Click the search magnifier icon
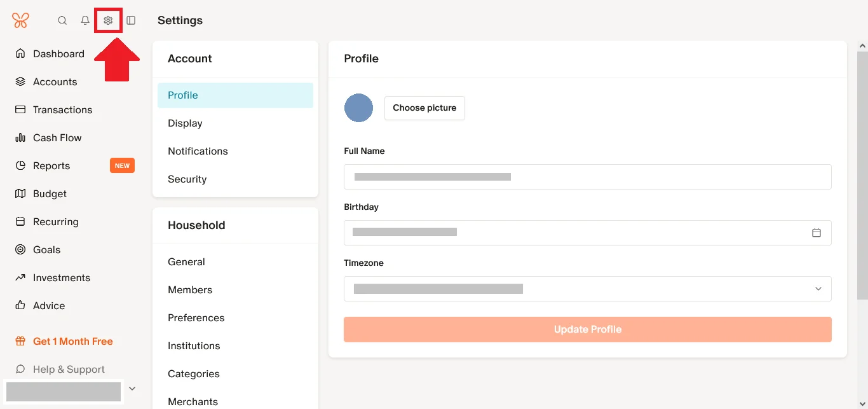Viewport: 868px width, 409px height. (62, 20)
